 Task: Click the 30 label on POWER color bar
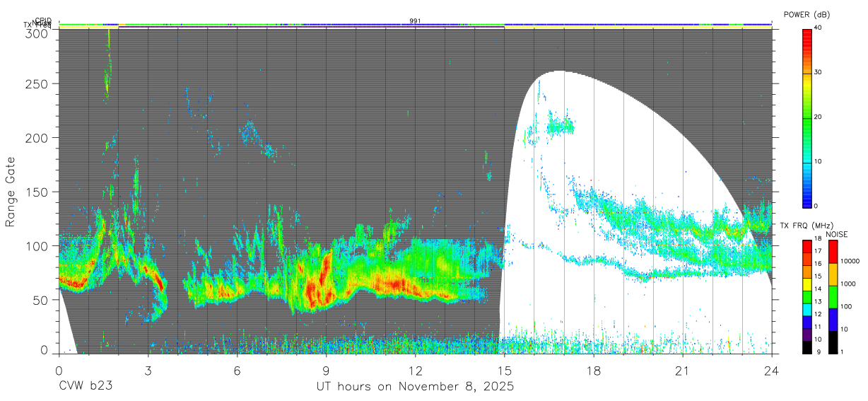816,72
